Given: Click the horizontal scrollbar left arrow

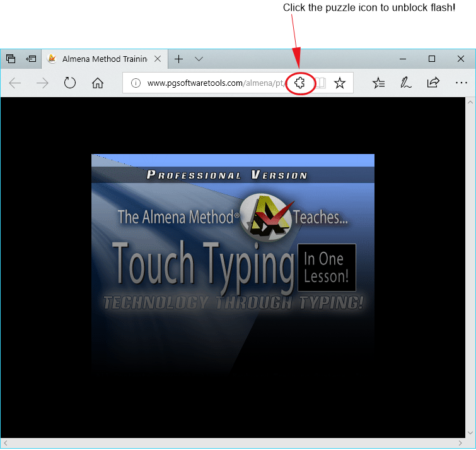Looking at the screenshot, I should point(6,443).
